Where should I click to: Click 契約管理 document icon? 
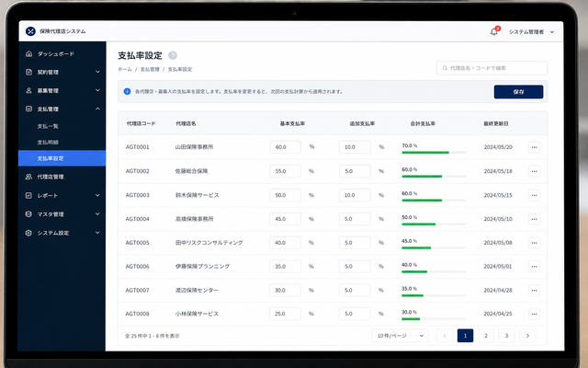(28, 72)
